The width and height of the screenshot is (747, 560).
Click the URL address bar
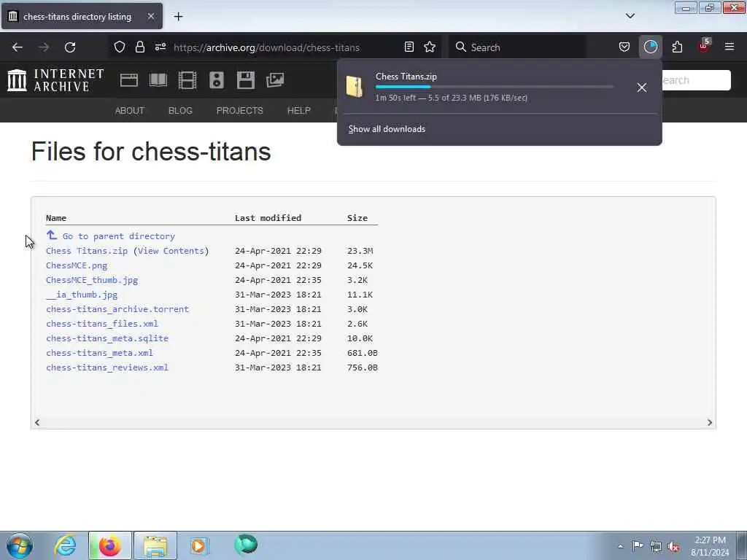pyautogui.click(x=266, y=47)
